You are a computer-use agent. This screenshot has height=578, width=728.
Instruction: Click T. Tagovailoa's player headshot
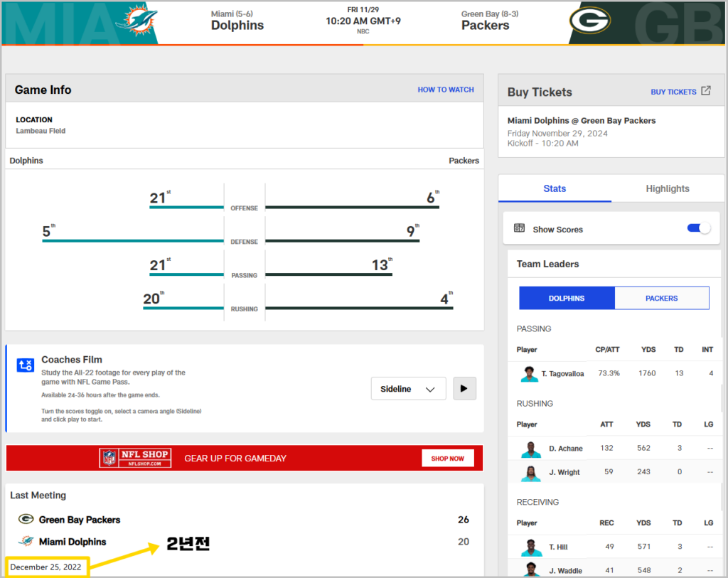(529, 374)
